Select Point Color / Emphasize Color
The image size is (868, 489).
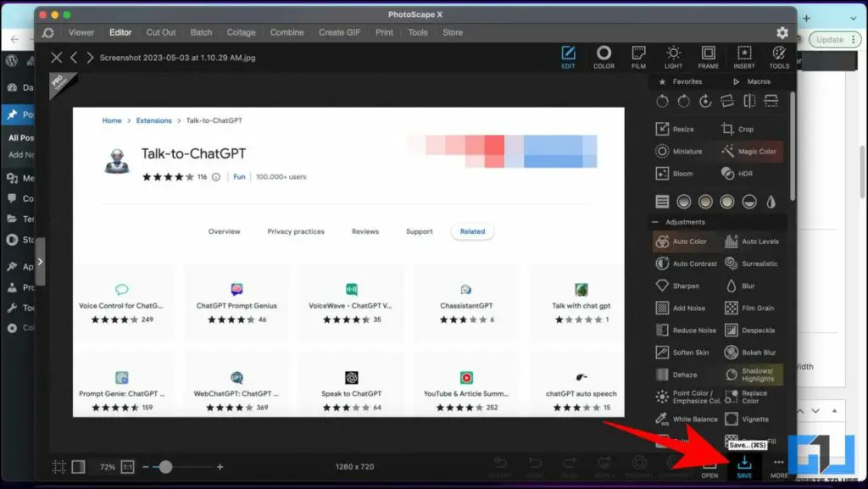(688, 397)
